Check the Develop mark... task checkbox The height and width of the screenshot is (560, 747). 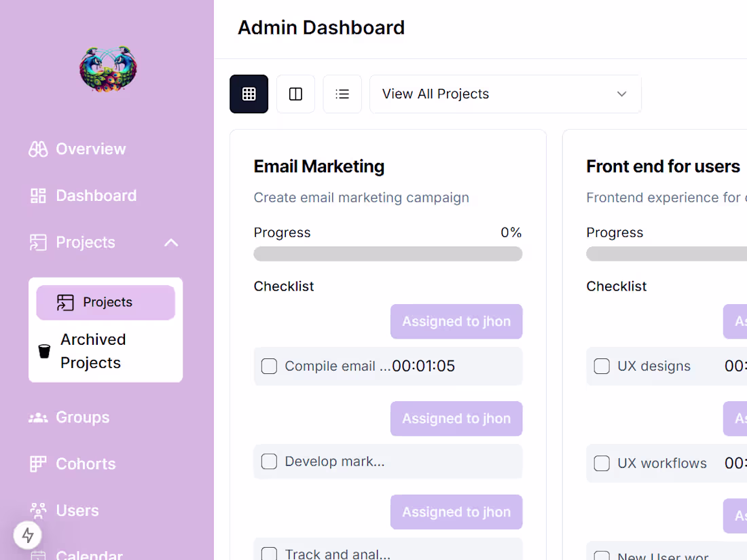(269, 462)
